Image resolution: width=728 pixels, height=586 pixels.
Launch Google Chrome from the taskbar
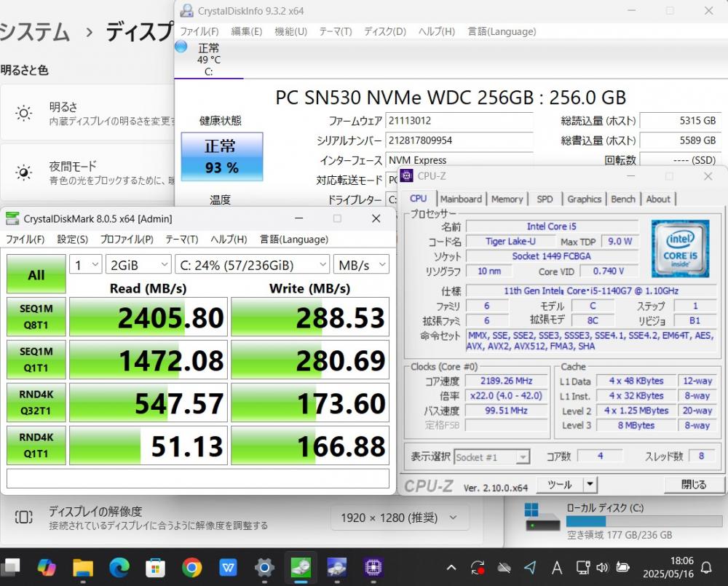click(x=191, y=567)
